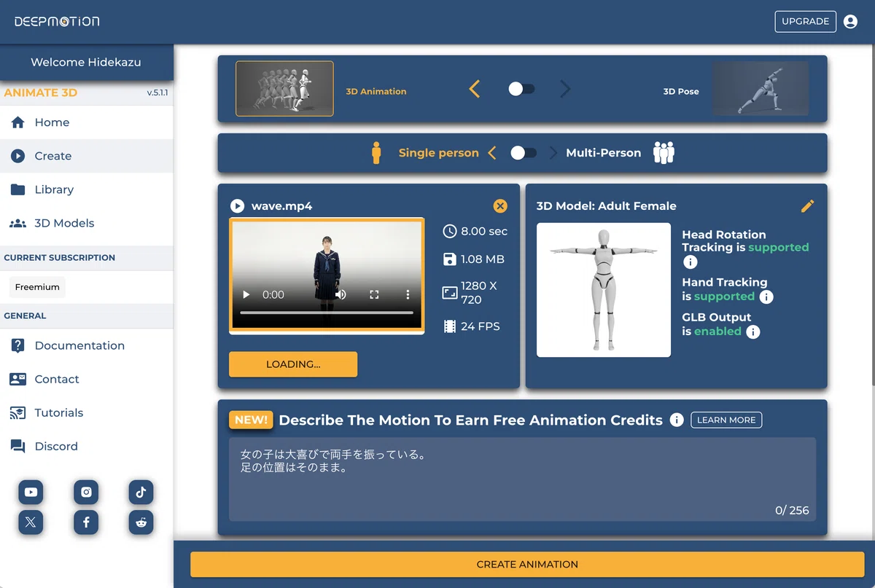Screen dimensions: 875x588
Task: Open video preview more options menu
Action: [408, 295]
